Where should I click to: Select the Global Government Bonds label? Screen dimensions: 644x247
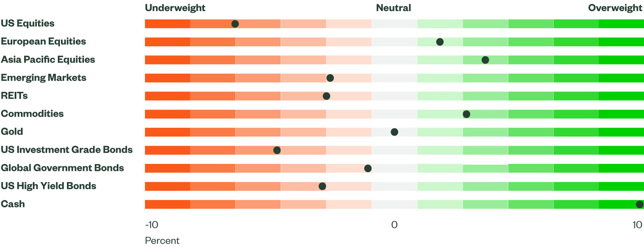tap(62, 168)
